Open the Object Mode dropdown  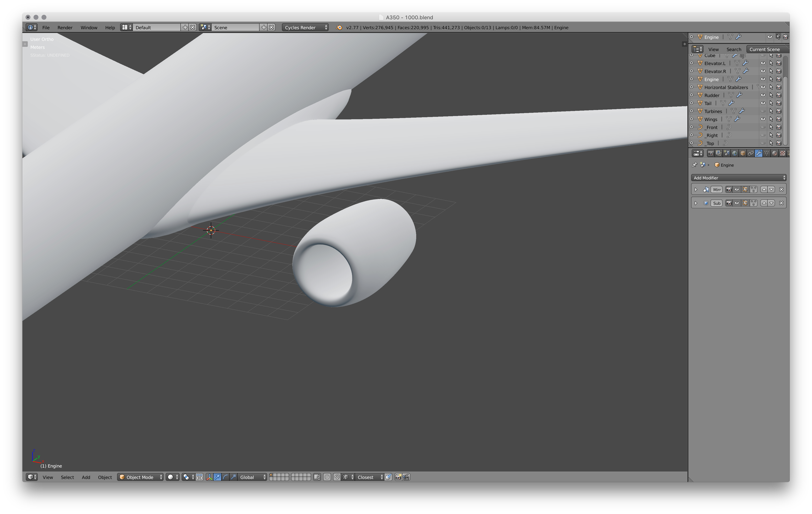click(140, 477)
